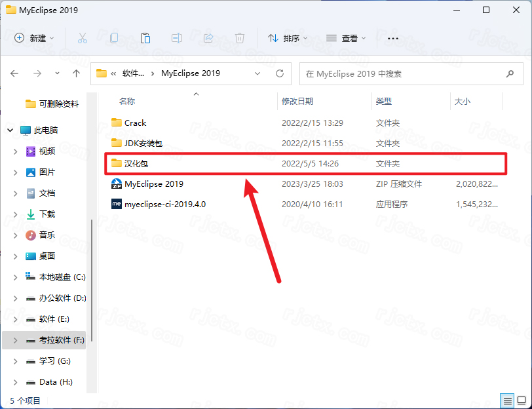This screenshot has width=532, height=409.
Task: Click the Share icon in toolbar
Action: tap(208, 38)
